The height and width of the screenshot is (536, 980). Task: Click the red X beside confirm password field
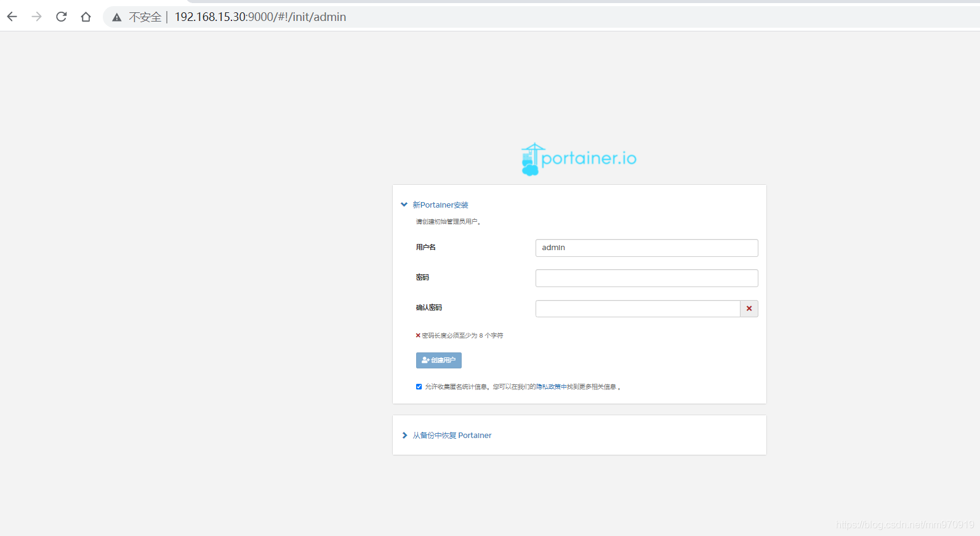[749, 309]
